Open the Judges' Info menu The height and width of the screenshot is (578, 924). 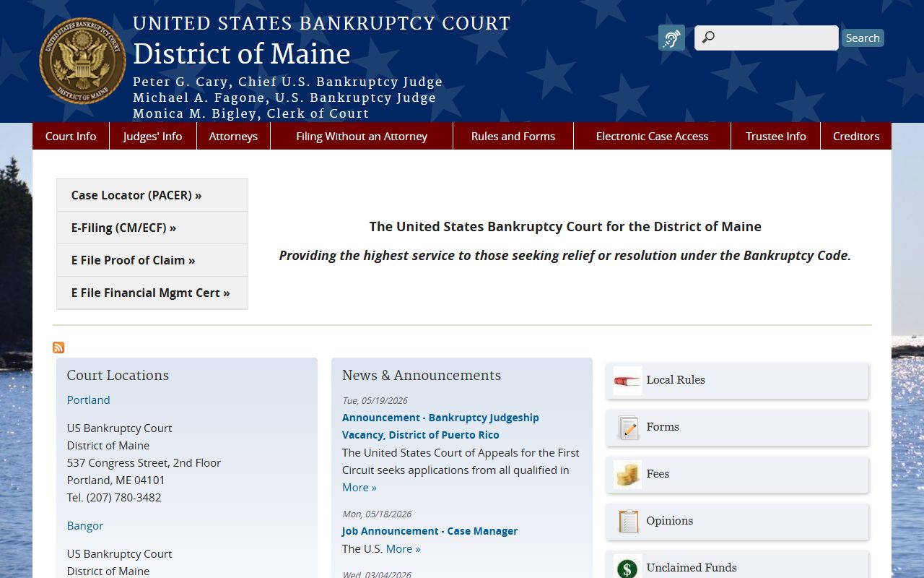coord(153,136)
